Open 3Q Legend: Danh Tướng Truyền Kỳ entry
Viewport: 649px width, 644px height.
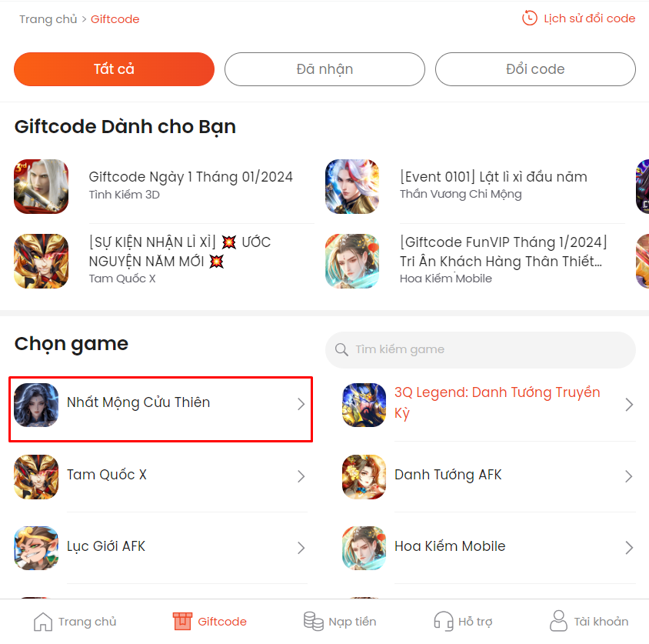tap(489, 405)
